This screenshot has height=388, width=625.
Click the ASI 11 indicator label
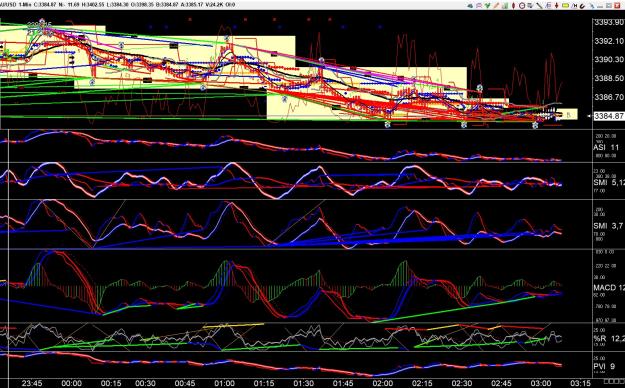pyautogui.click(x=606, y=147)
